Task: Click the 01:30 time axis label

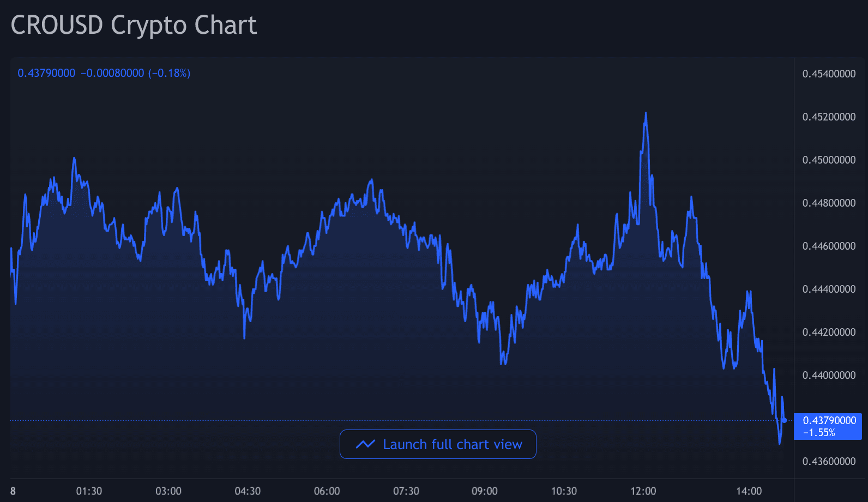Action: 89,491
